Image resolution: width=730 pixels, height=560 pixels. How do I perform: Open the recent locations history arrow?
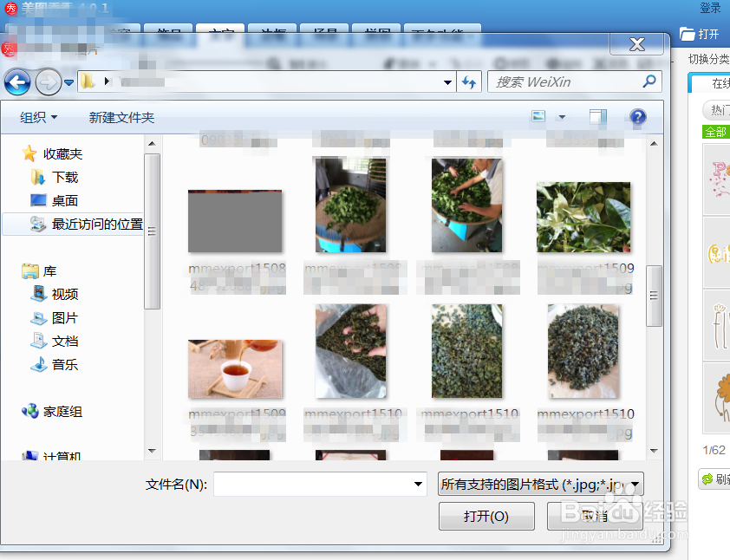coord(68,83)
